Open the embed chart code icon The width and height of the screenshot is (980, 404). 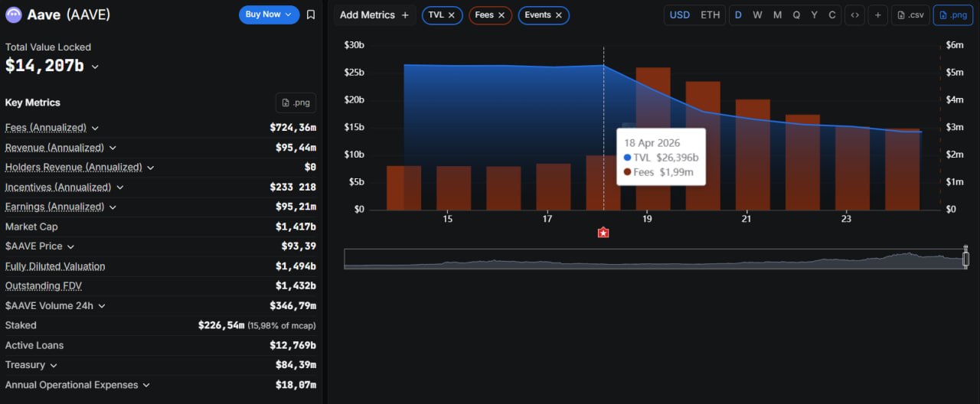(x=854, y=15)
